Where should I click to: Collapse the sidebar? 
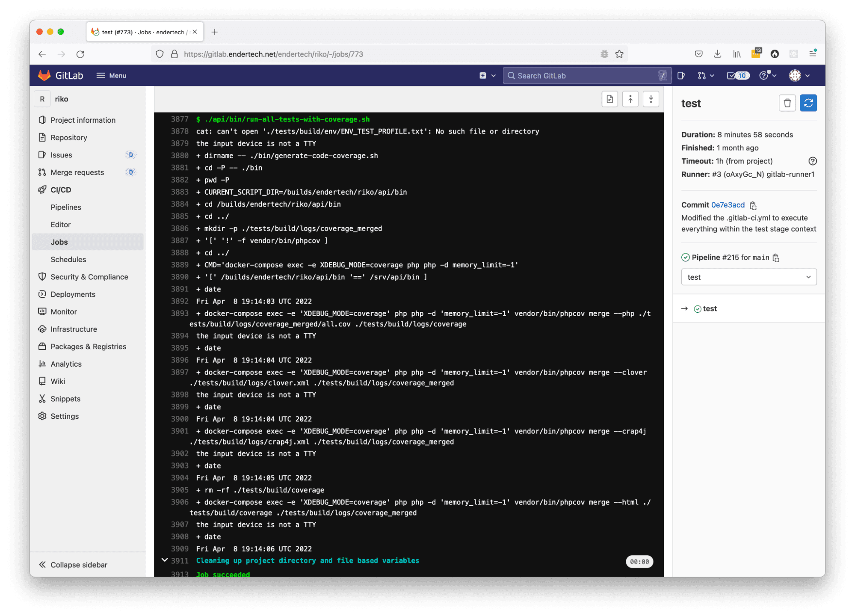[x=73, y=565]
